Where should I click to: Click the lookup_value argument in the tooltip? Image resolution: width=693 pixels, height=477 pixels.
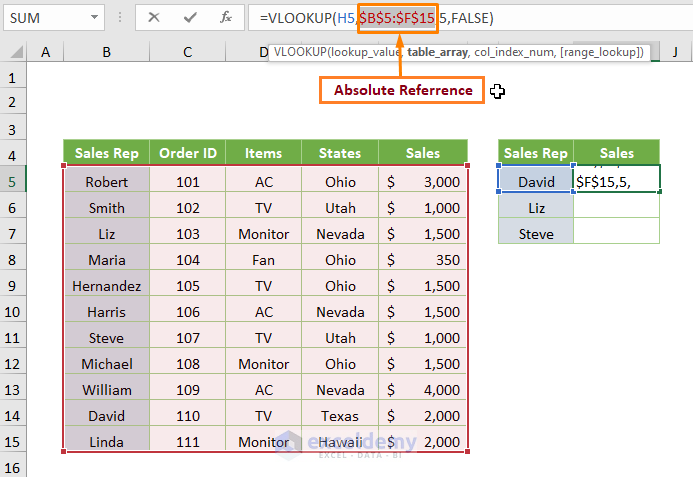click(365, 52)
